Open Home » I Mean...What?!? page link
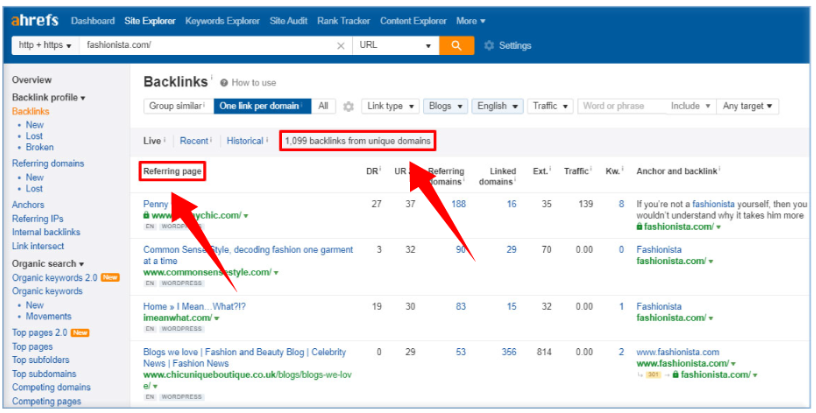The height and width of the screenshot is (413, 816). pyautogui.click(x=194, y=307)
